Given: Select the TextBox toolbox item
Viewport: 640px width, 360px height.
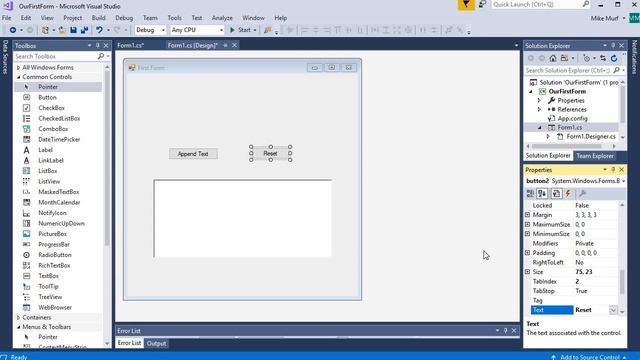Looking at the screenshot, I should click(48, 276).
